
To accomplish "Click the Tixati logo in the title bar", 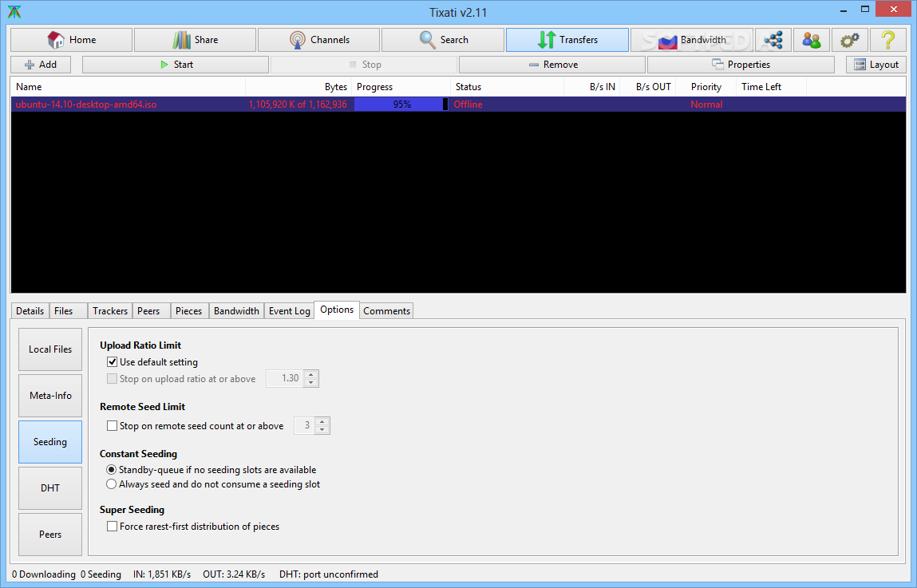I will (14, 12).
